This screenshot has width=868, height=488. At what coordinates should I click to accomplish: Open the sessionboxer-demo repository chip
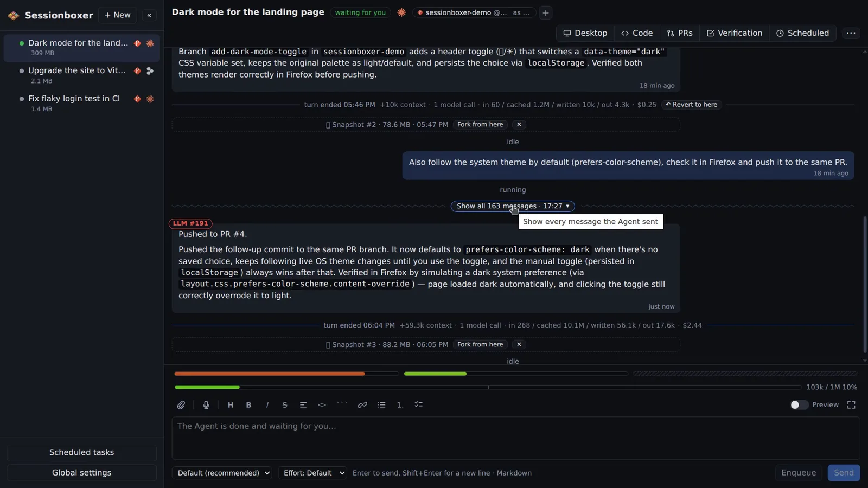[474, 12]
